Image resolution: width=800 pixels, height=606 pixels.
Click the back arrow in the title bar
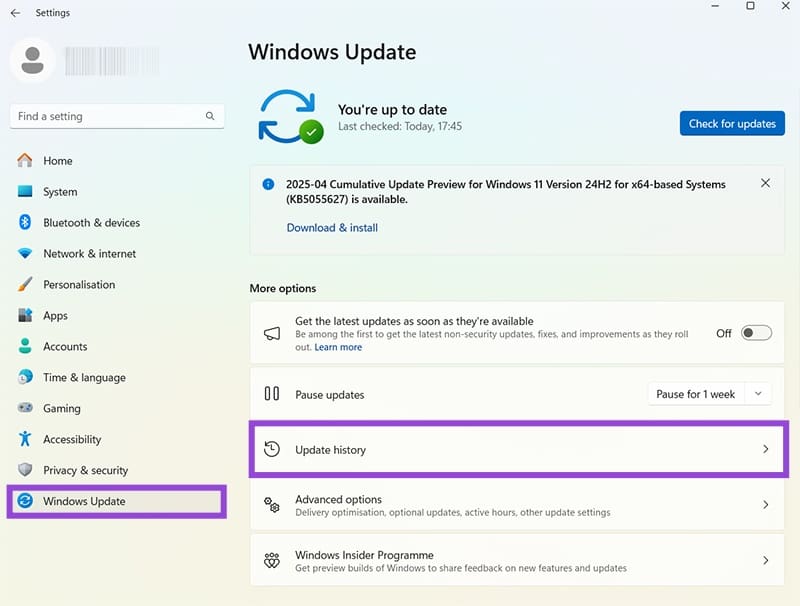pyautogui.click(x=14, y=13)
